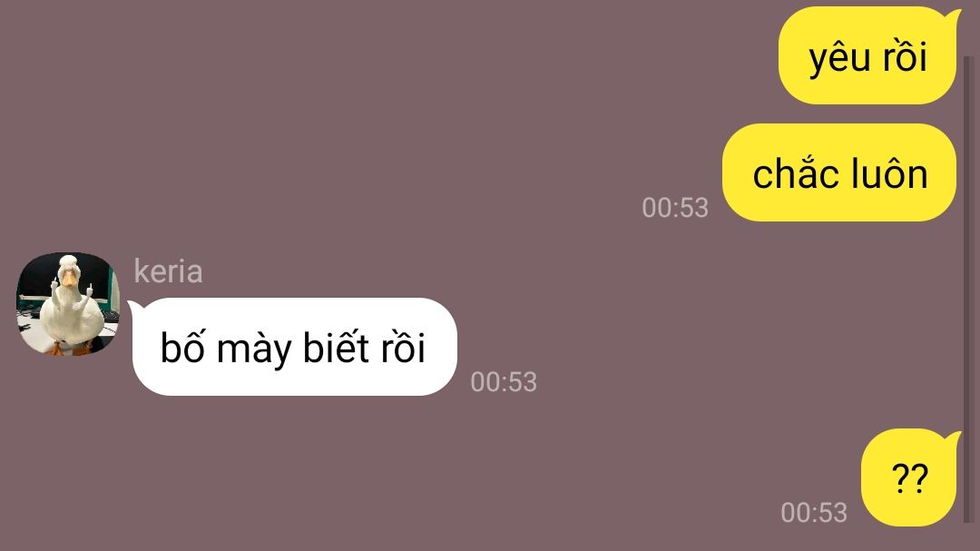Click the word "mày" in the white bubble
This screenshot has height=551, width=980.
pyautogui.click(x=253, y=350)
